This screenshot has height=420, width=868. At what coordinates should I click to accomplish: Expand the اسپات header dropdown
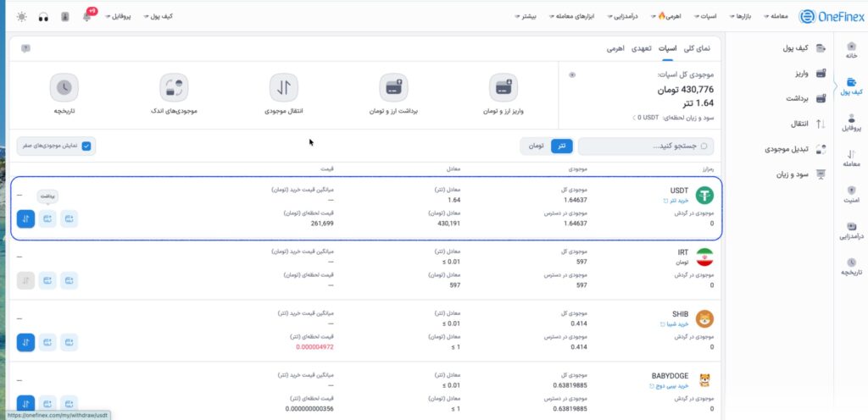pos(705,17)
